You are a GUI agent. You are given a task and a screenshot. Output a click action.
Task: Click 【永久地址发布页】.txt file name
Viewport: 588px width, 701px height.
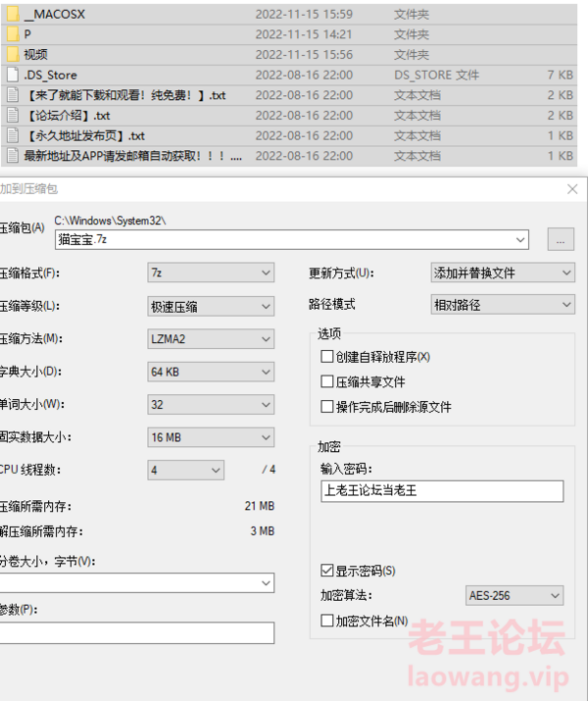pos(85,135)
